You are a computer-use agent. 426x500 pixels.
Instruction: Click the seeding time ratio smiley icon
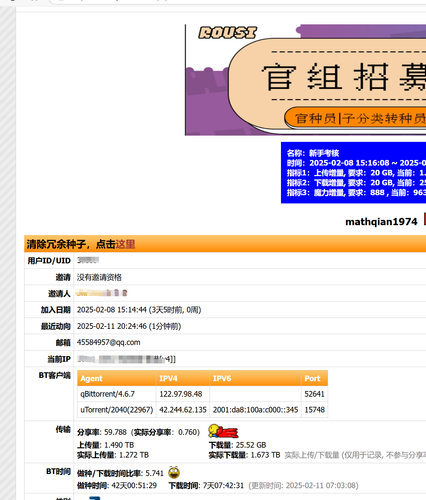point(174,472)
